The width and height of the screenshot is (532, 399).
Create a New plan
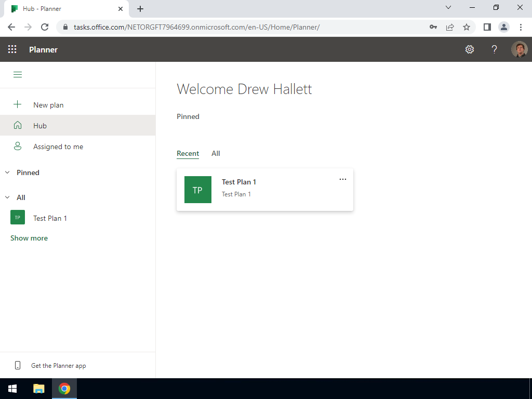(78, 105)
